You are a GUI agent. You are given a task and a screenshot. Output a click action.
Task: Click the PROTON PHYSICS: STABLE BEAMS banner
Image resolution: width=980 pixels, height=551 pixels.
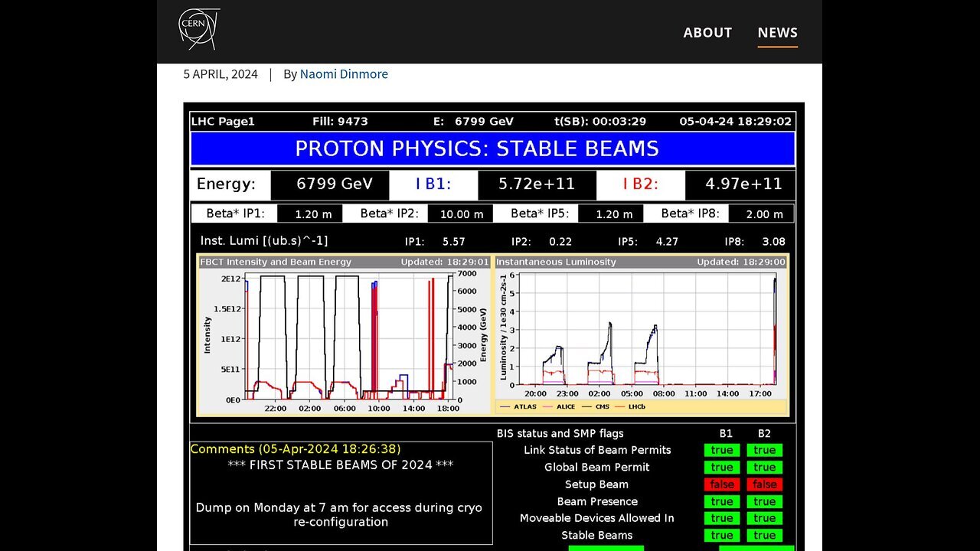tap(493, 148)
